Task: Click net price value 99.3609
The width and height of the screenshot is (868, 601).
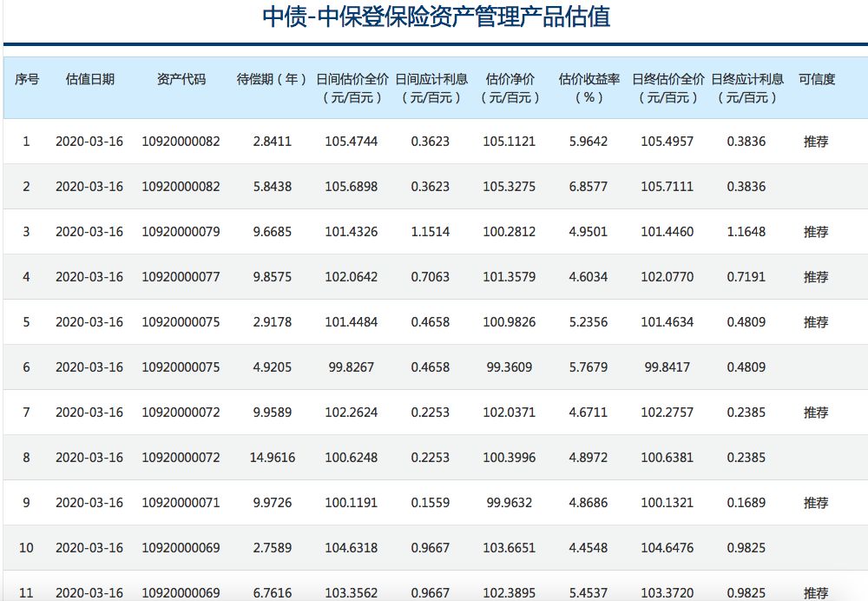Action: [510, 367]
